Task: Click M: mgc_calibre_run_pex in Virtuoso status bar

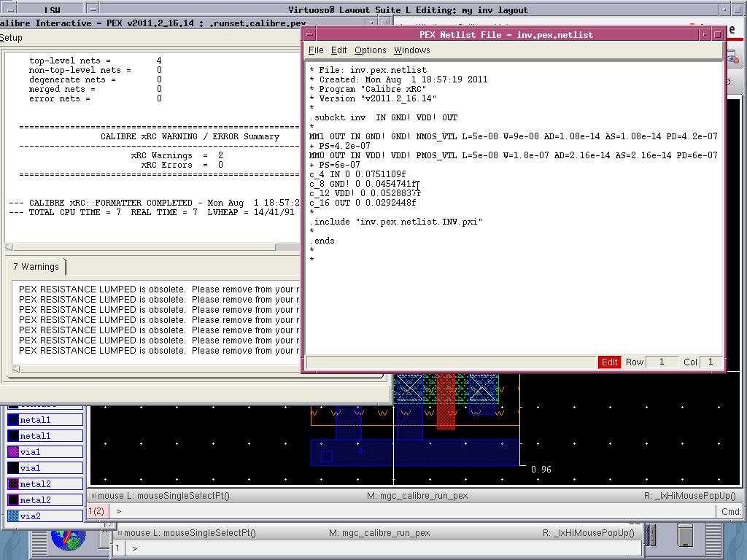Action: [x=417, y=496]
